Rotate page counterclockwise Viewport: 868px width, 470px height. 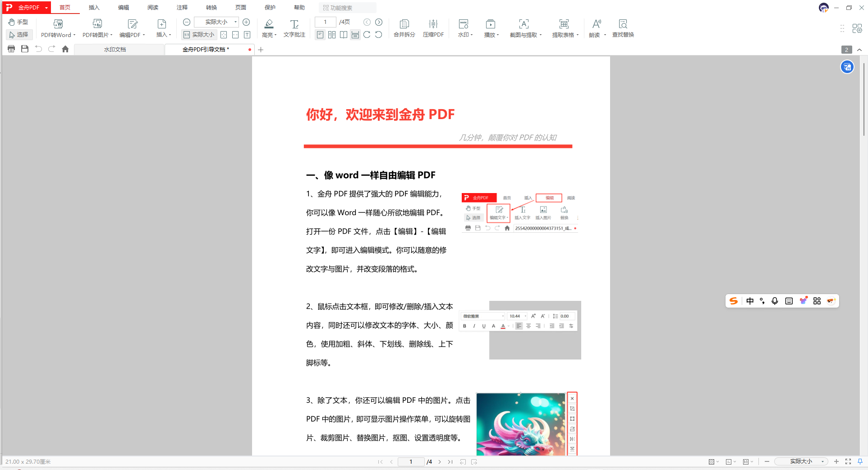(379, 35)
